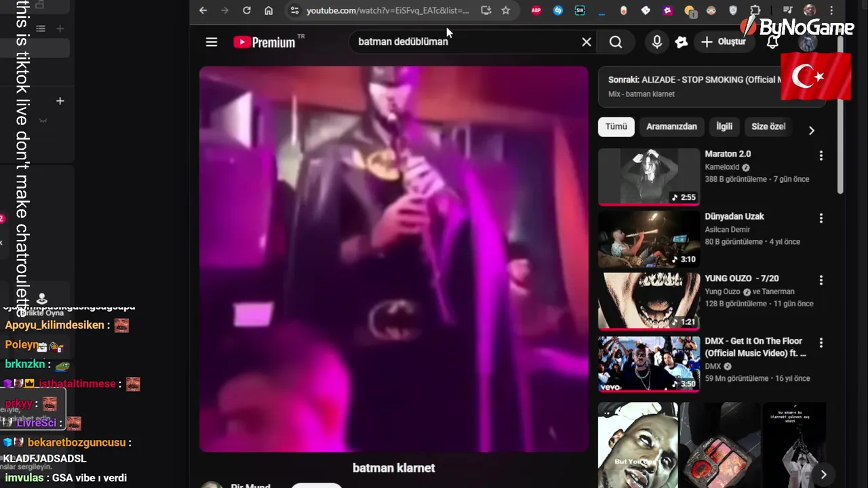Open the 'Mix - batman klarnet' playlist label
Image resolution: width=868 pixels, height=488 pixels.
pyautogui.click(x=642, y=94)
